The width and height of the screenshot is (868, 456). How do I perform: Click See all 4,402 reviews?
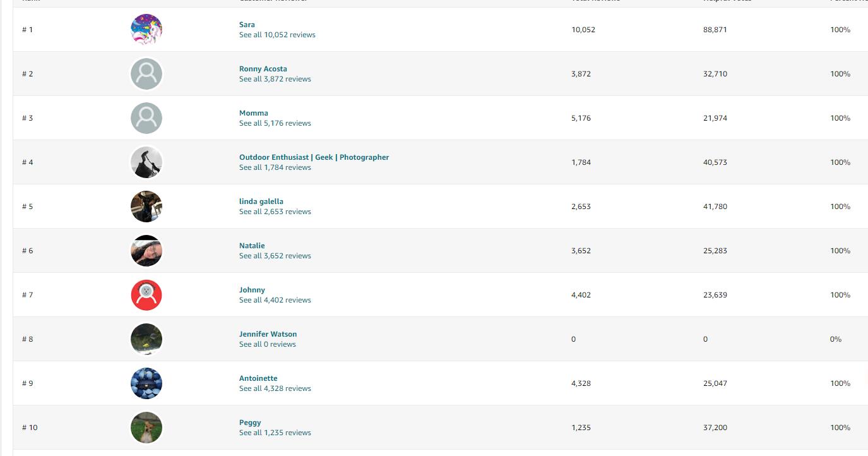[275, 300]
